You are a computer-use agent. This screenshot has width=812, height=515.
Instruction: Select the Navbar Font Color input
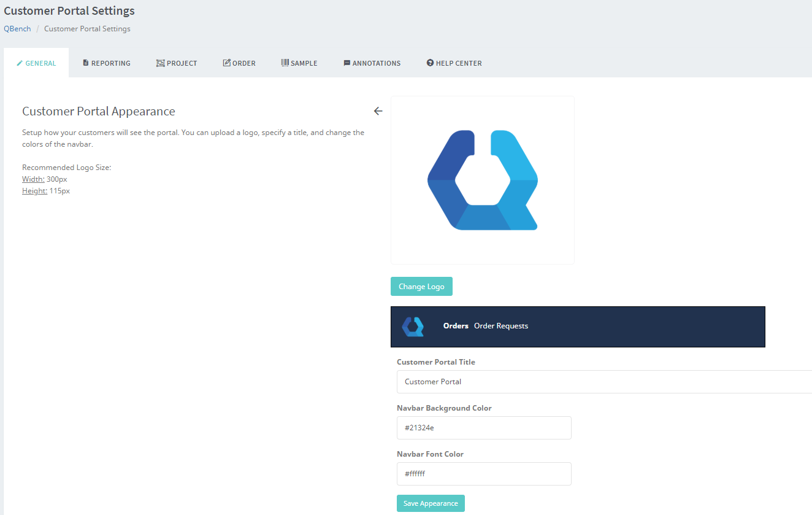(x=484, y=473)
